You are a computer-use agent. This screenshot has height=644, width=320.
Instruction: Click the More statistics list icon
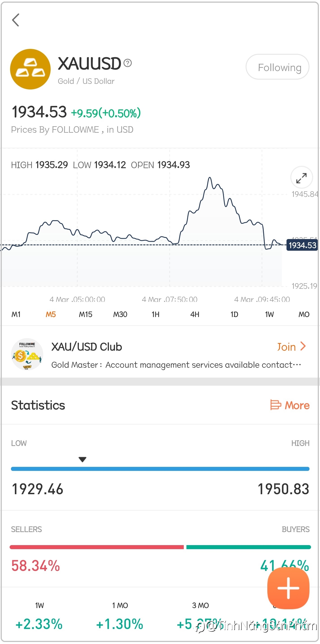point(276,405)
